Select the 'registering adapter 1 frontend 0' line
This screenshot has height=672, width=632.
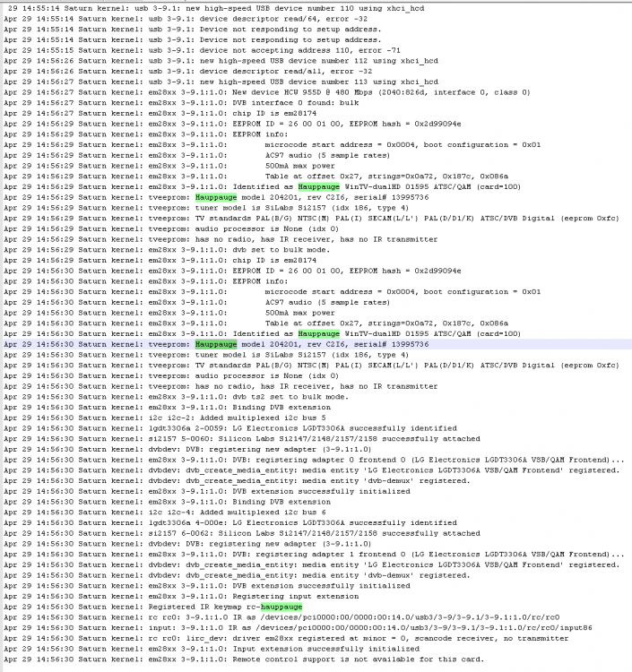click(x=314, y=554)
